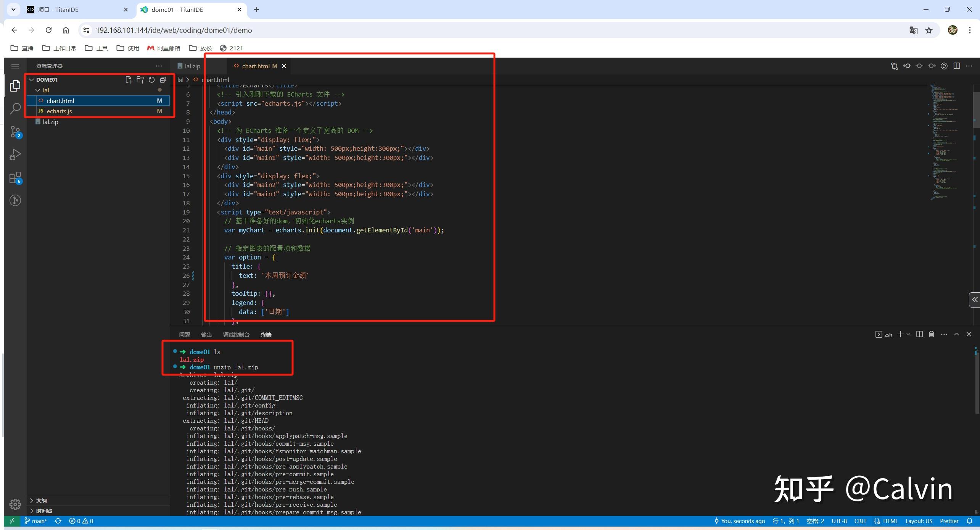Maximize the terminal panel size
980x530 pixels.
[x=956, y=334]
